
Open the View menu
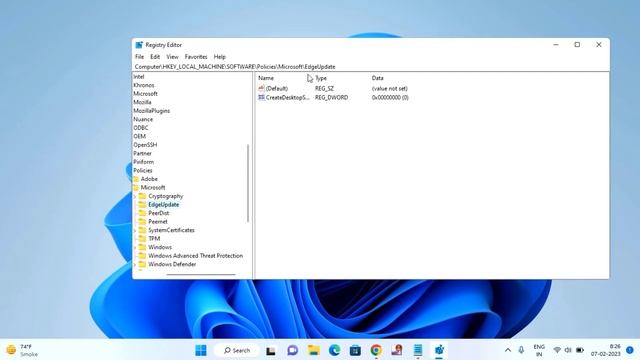pos(172,57)
